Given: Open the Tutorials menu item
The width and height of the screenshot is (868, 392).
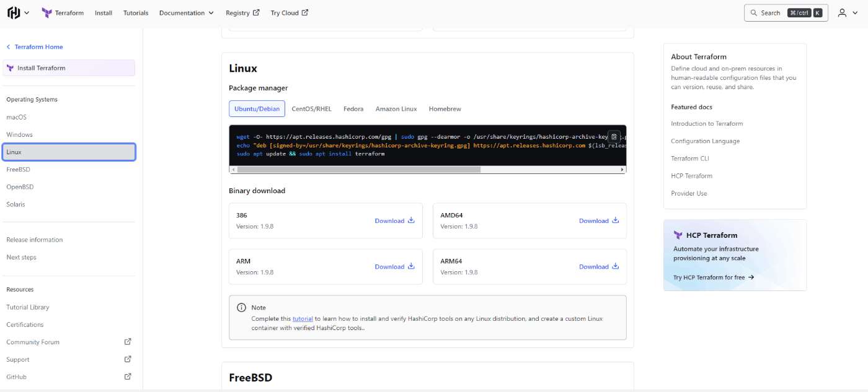Looking at the screenshot, I should (136, 13).
